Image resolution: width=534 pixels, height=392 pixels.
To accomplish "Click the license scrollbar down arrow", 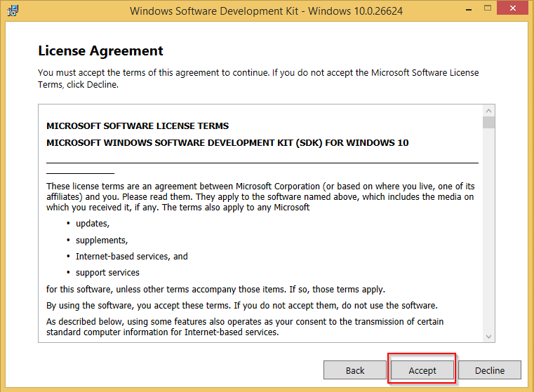I will pos(489,337).
